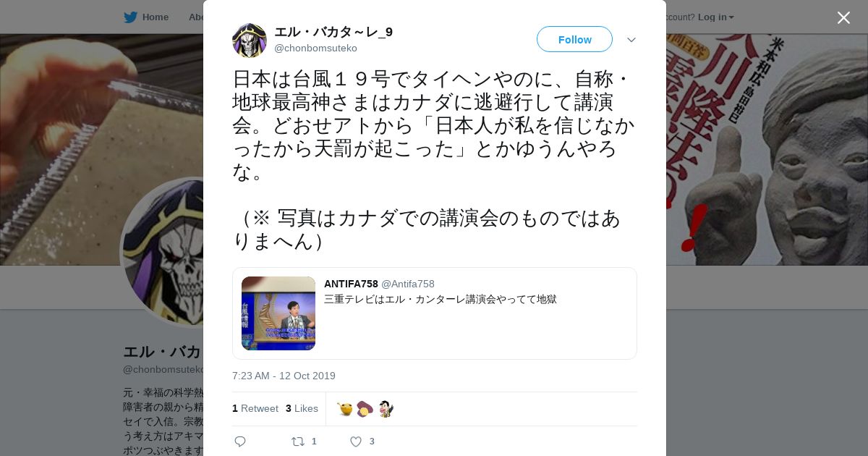The width and height of the screenshot is (868, 456).
Task: Show the 3 Likes list
Action: (x=302, y=408)
